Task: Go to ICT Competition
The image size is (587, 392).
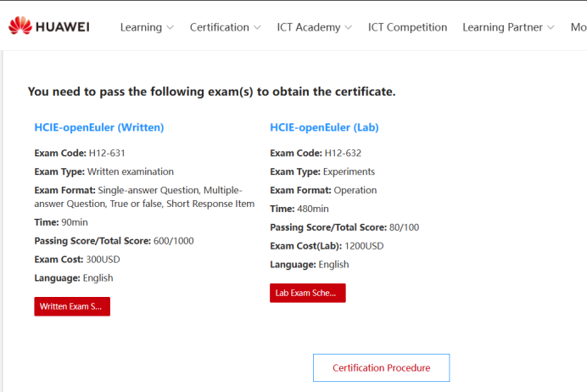Action: pos(407,27)
